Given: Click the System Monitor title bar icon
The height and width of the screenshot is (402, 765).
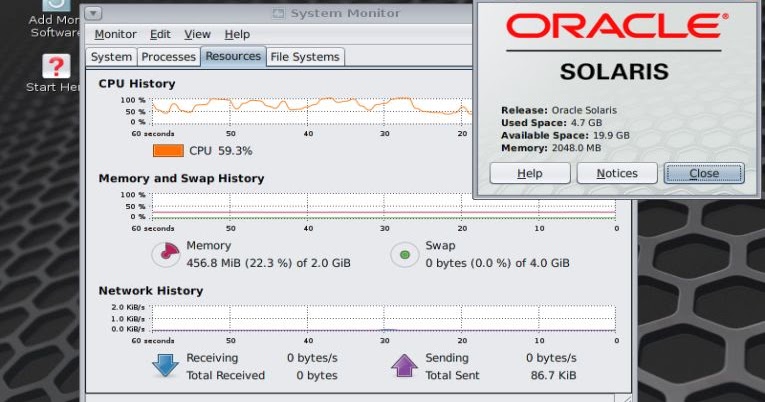Looking at the screenshot, I should (278, 14).
